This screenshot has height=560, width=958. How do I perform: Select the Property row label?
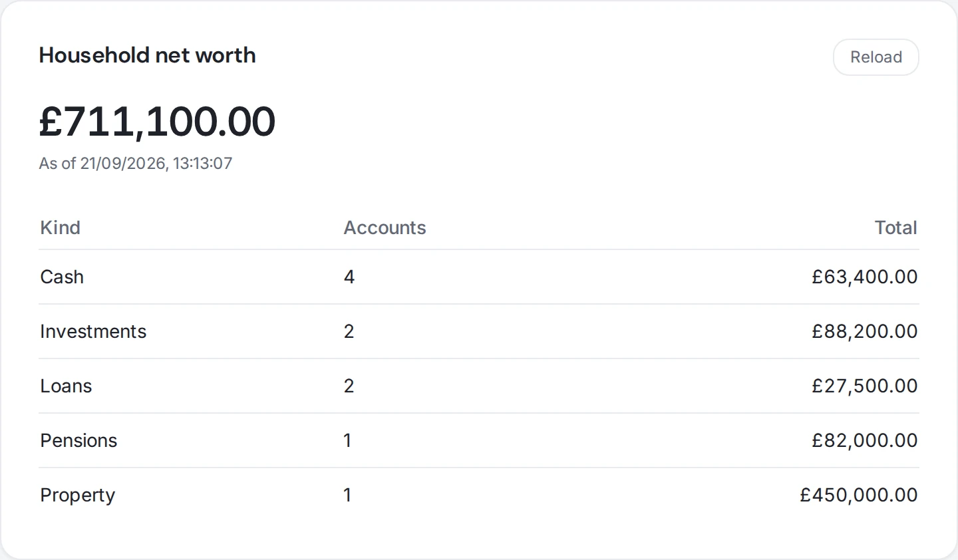point(77,495)
